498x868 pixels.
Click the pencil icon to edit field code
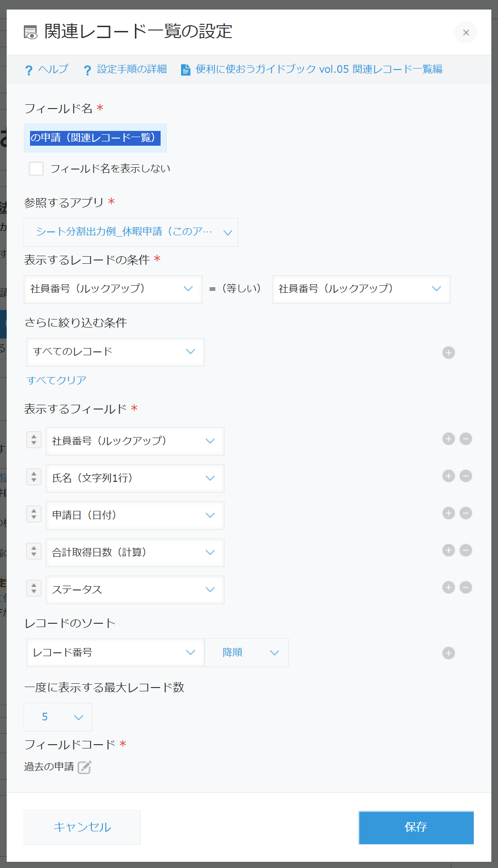click(84, 767)
